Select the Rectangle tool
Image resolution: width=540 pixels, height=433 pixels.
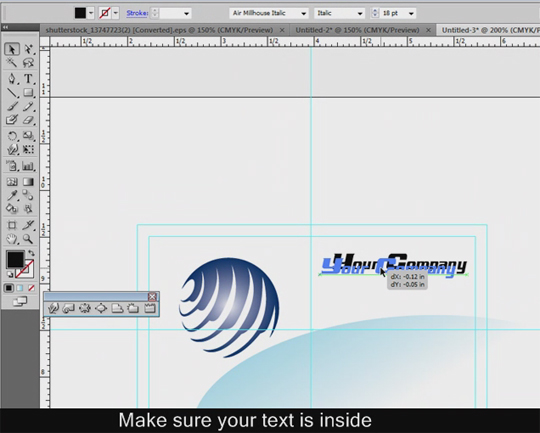click(x=29, y=93)
